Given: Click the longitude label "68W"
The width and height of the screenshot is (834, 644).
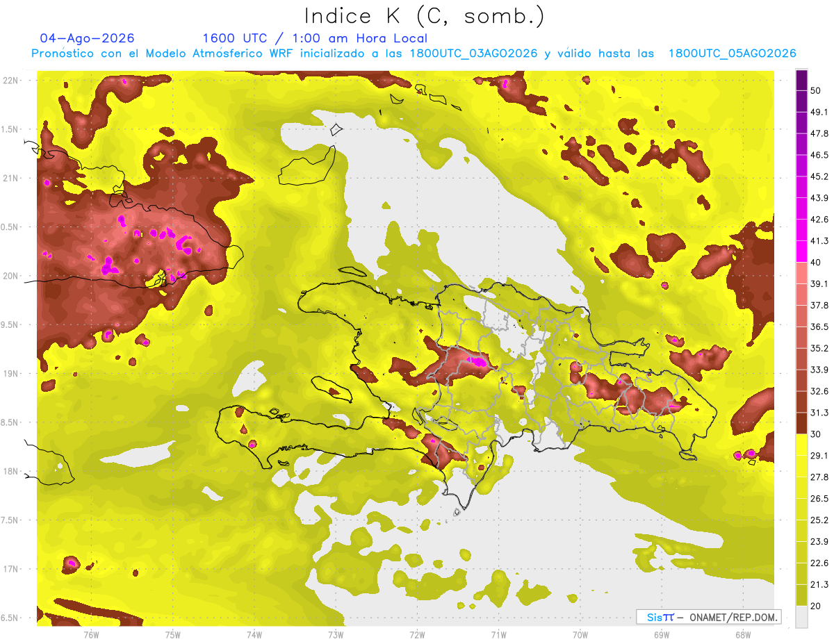Looking at the screenshot, I should tap(743, 634).
